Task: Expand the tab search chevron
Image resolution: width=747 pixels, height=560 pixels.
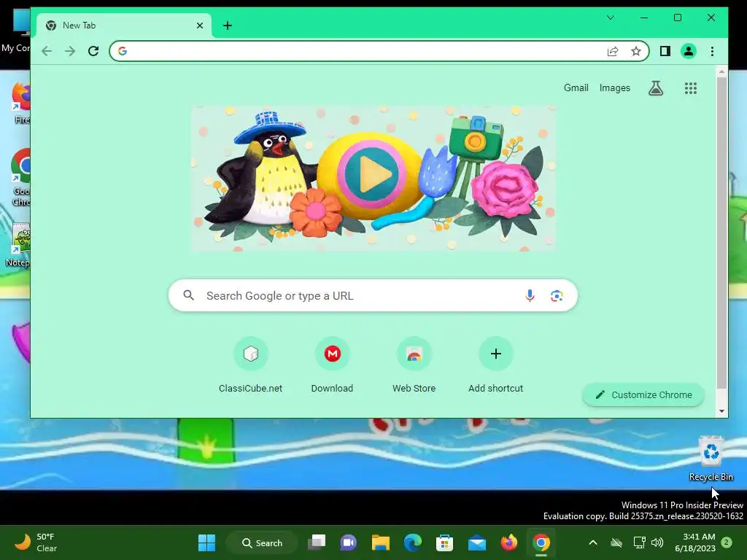Action: click(611, 17)
